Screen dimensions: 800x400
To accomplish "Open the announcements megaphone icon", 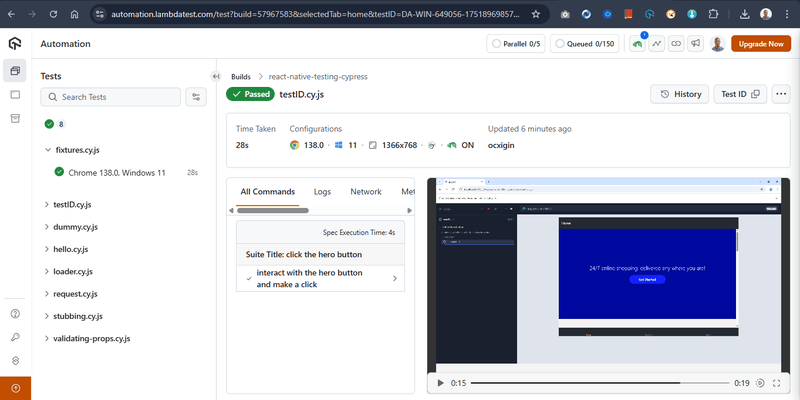I will point(695,44).
